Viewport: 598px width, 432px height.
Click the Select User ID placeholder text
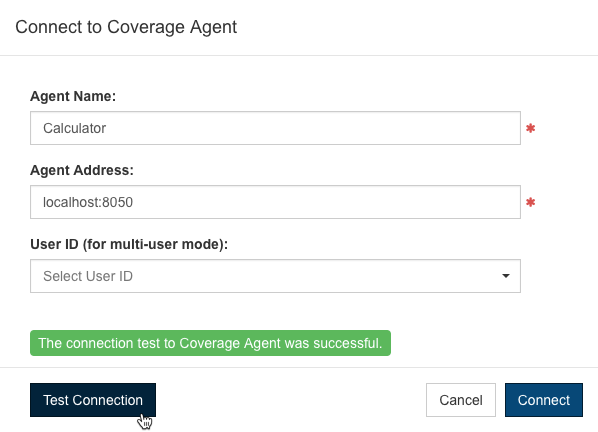tap(88, 276)
